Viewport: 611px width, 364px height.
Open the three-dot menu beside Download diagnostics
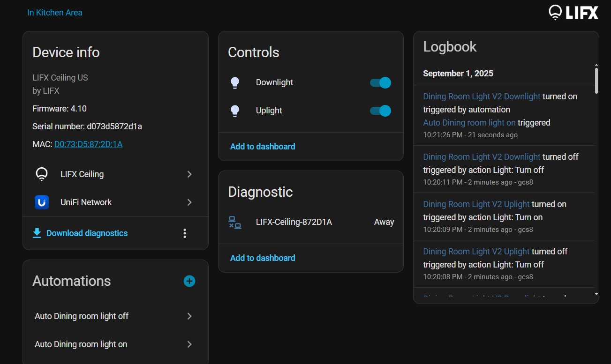(x=185, y=233)
